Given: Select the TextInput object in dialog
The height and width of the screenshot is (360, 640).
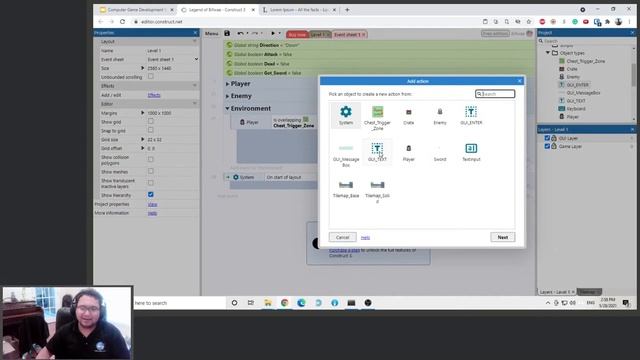Looking at the screenshot, I should [471, 152].
